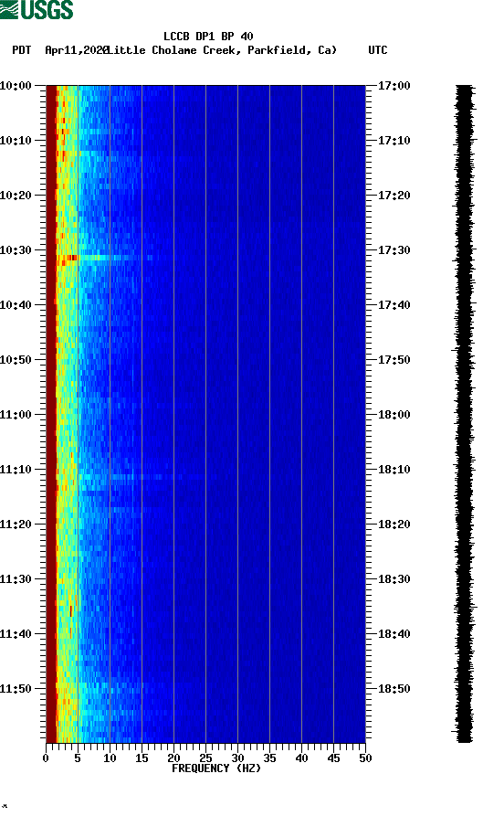The image size is (504, 816).
Task: Click the 15 Hz frequency tick label
Action: pyautogui.click(x=142, y=758)
